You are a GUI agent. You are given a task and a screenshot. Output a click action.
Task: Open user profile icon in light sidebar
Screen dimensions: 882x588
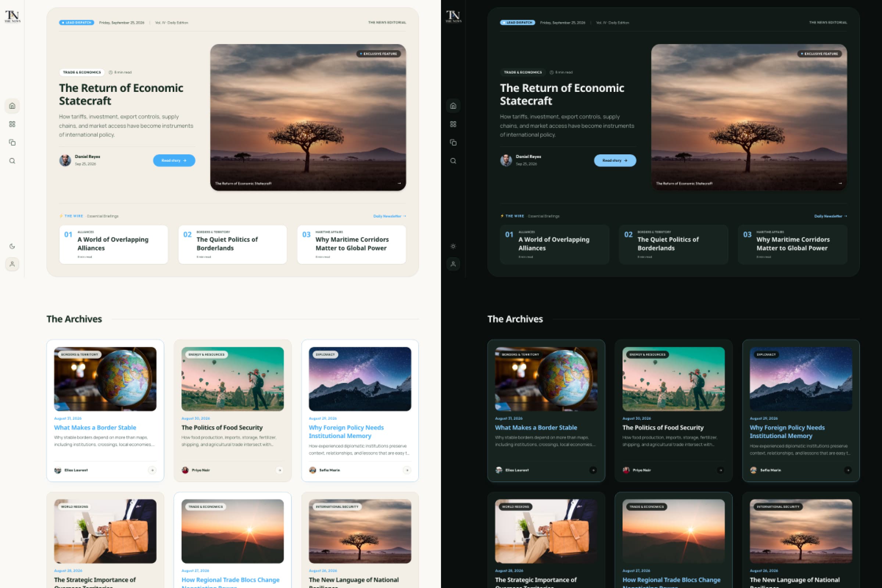click(12, 264)
